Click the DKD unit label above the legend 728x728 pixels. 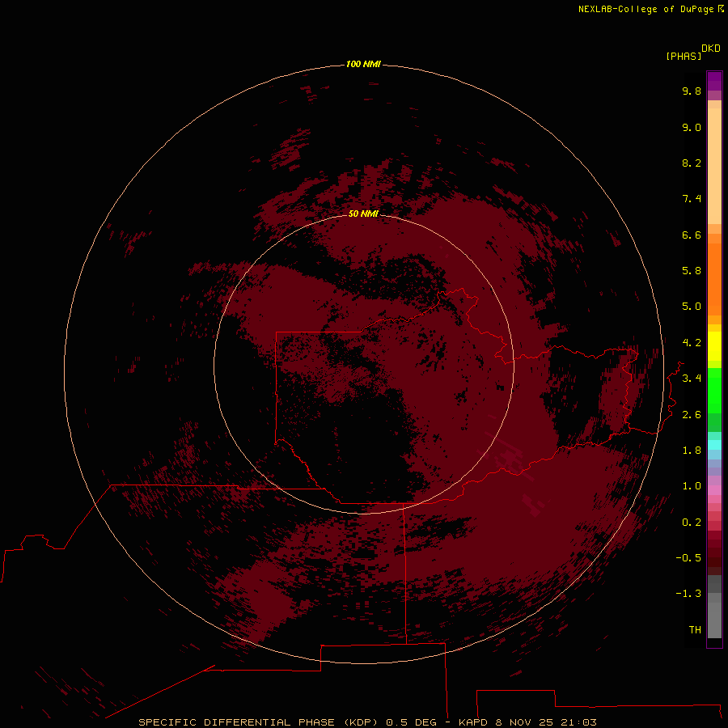tap(711, 48)
